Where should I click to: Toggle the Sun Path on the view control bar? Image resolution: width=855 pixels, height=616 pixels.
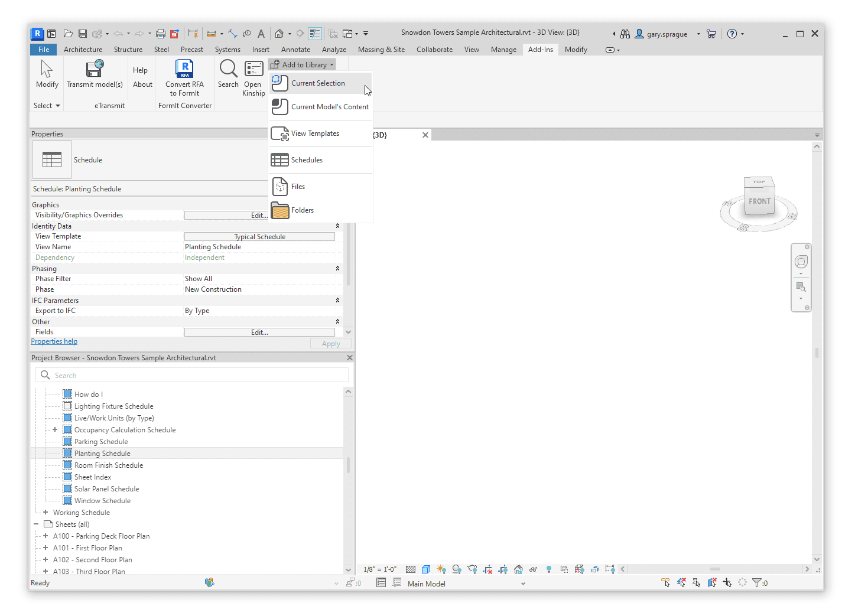coord(441,569)
